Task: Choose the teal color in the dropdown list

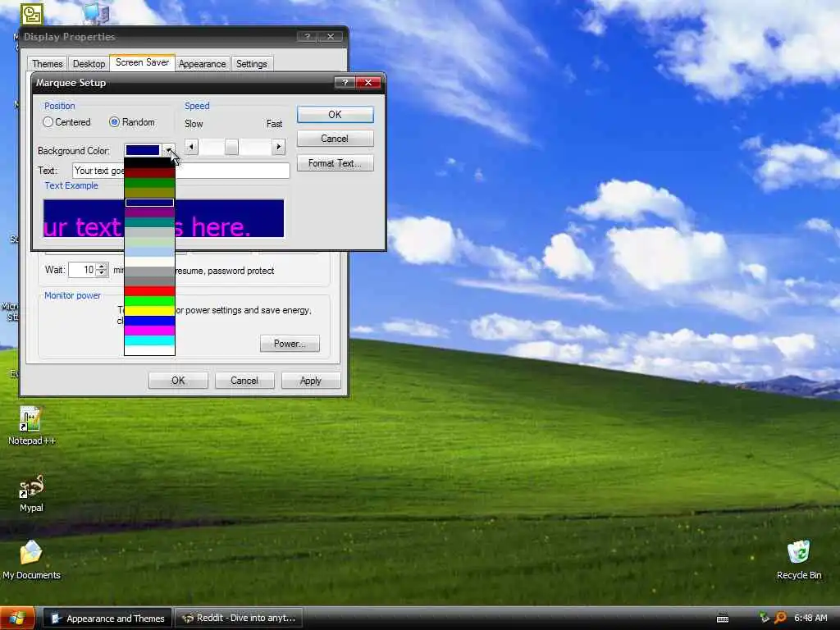Action: [x=149, y=222]
